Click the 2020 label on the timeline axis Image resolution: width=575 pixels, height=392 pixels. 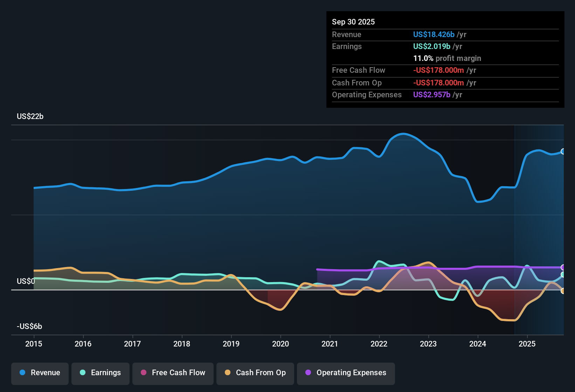point(280,344)
